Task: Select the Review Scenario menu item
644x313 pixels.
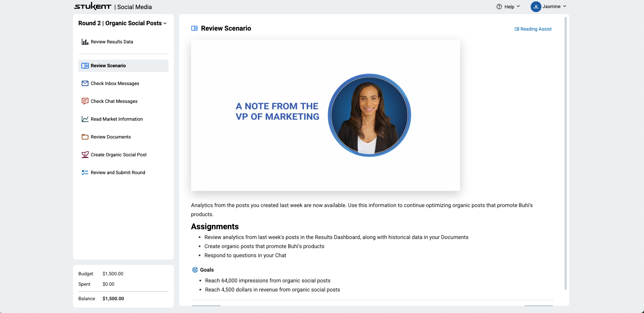Action: point(123,66)
